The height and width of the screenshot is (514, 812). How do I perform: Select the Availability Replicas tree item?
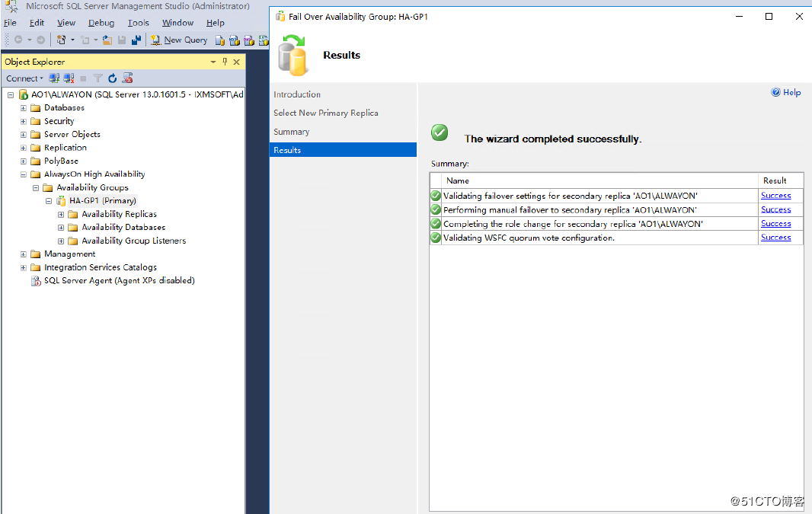click(x=119, y=214)
